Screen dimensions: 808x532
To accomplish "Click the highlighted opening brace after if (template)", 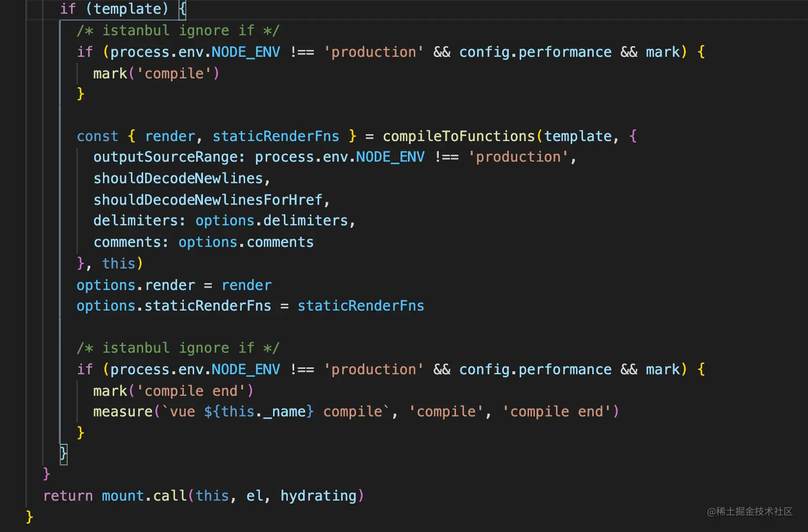I will tap(182, 9).
